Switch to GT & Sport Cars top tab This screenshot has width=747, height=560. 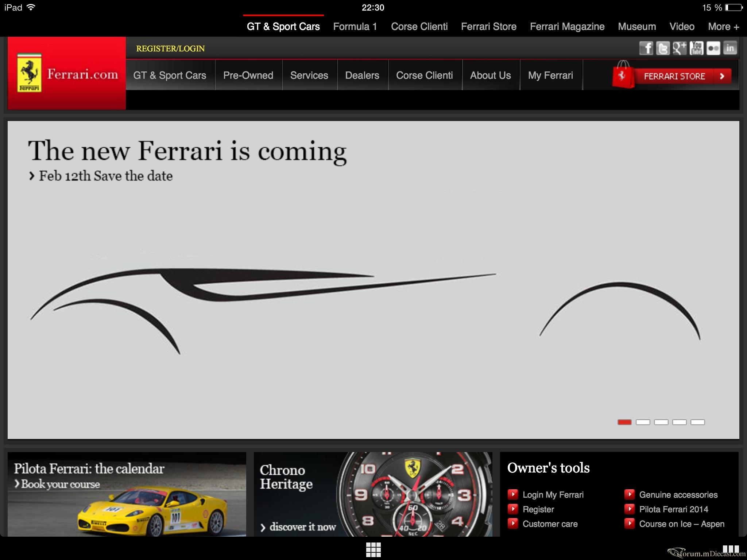(283, 27)
